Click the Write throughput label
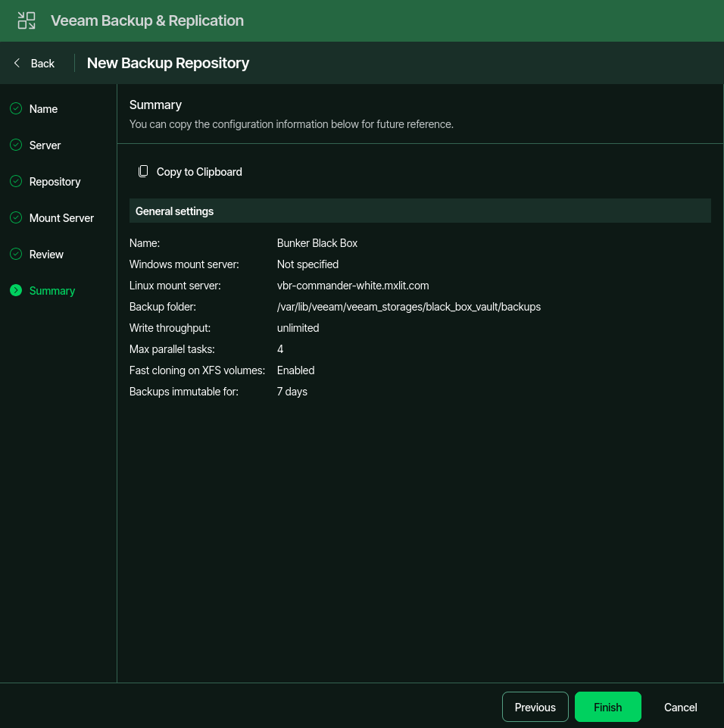 tap(170, 328)
